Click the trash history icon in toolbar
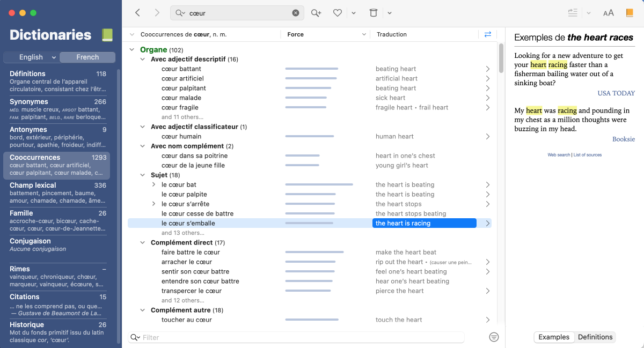This screenshot has height=348, width=644. tap(374, 13)
